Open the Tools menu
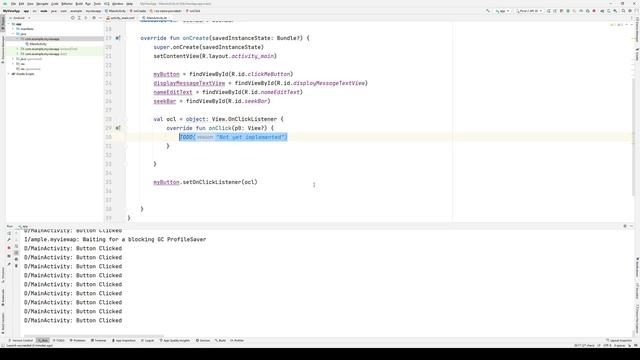 point(97,4)
